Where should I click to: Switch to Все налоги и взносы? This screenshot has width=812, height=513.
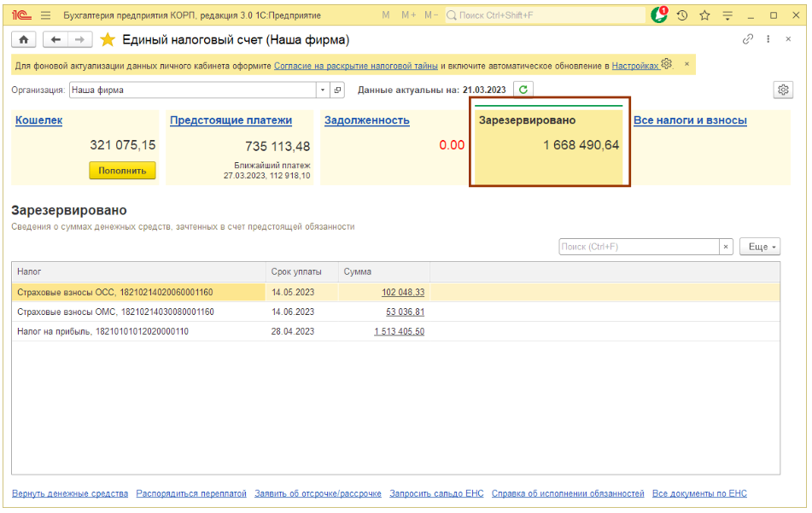[x=690, y=120]
